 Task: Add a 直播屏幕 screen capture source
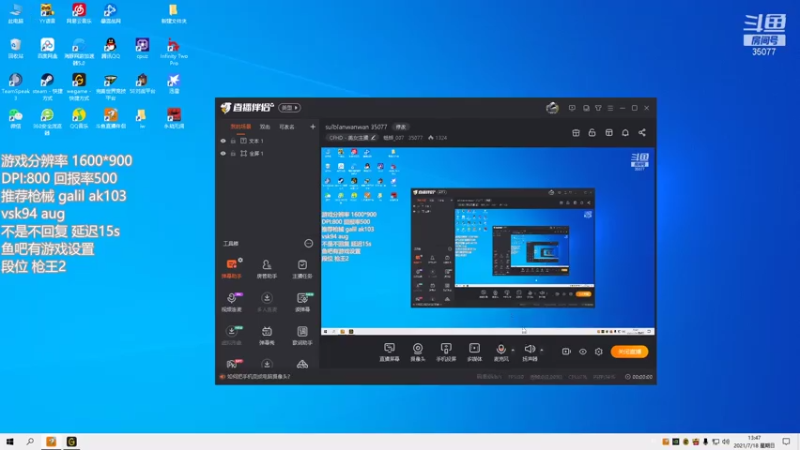(x=389, y=352)
